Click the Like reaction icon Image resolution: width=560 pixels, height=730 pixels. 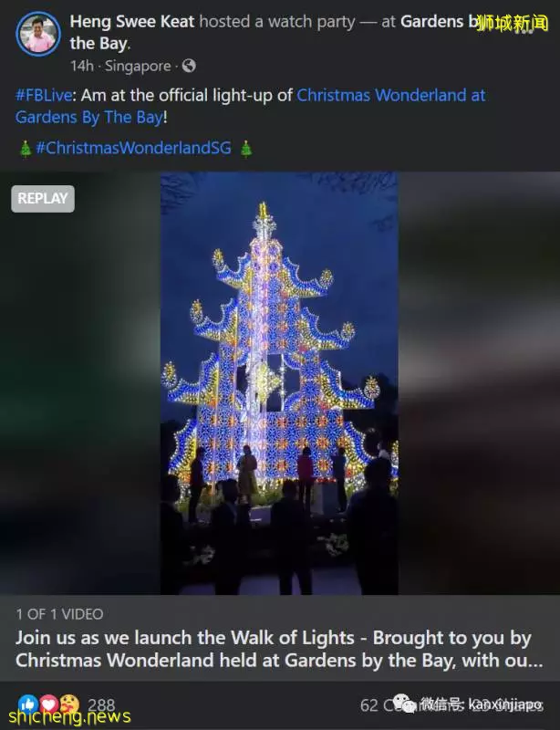[28, 704]
